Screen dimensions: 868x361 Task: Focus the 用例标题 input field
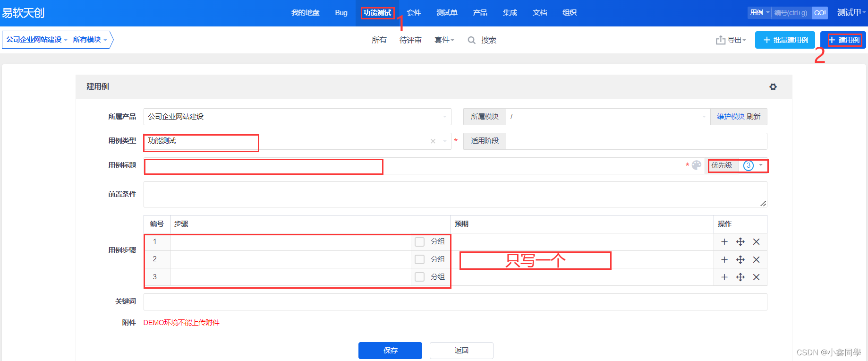coord(414,166)
